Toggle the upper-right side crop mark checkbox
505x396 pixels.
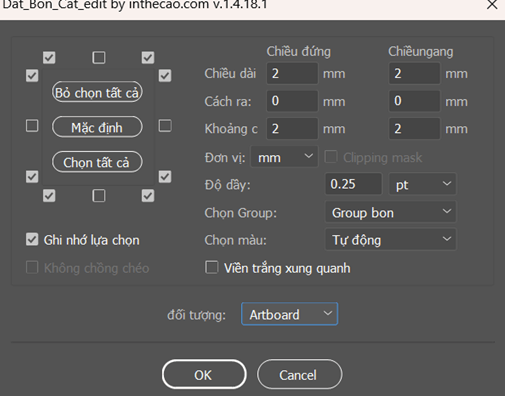[165, 76]
